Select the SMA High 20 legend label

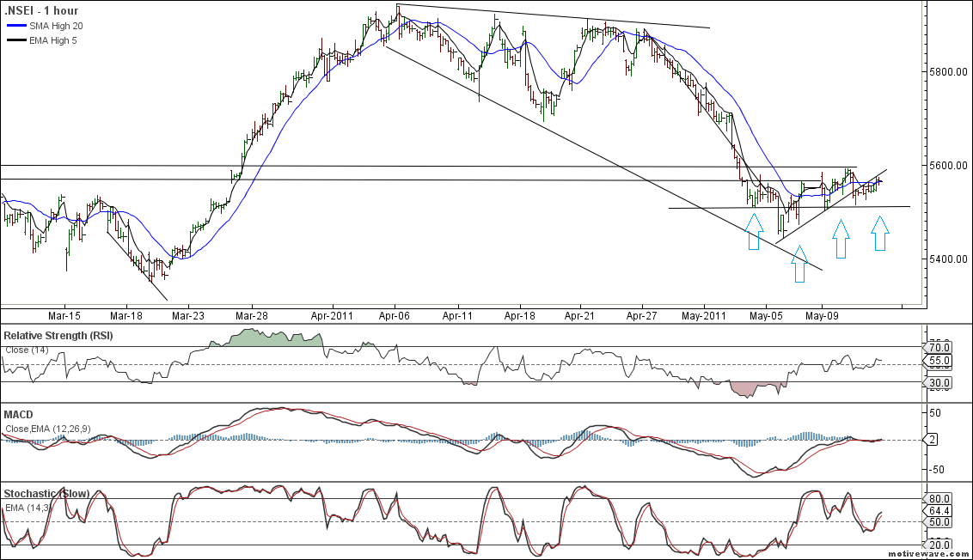point(54,27)
